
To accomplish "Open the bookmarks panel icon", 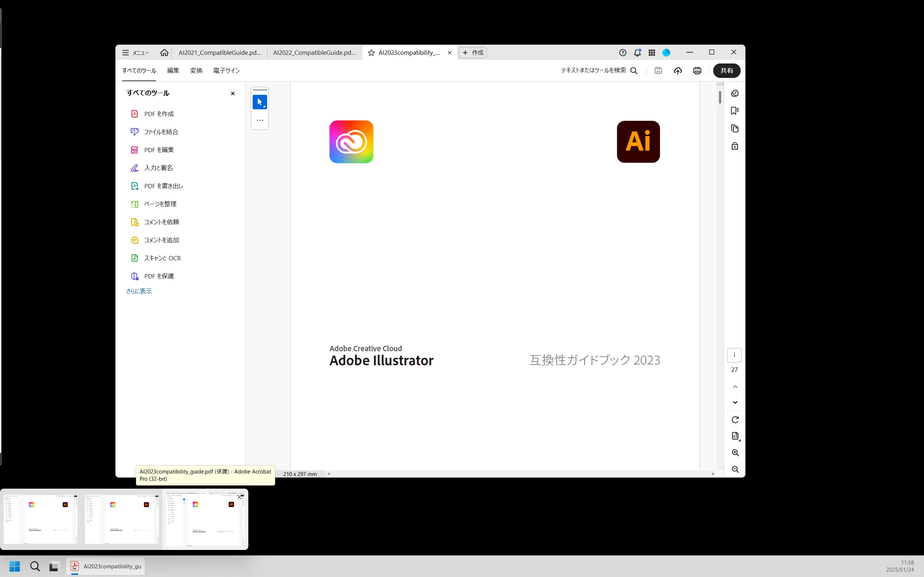I will point(735,111).
